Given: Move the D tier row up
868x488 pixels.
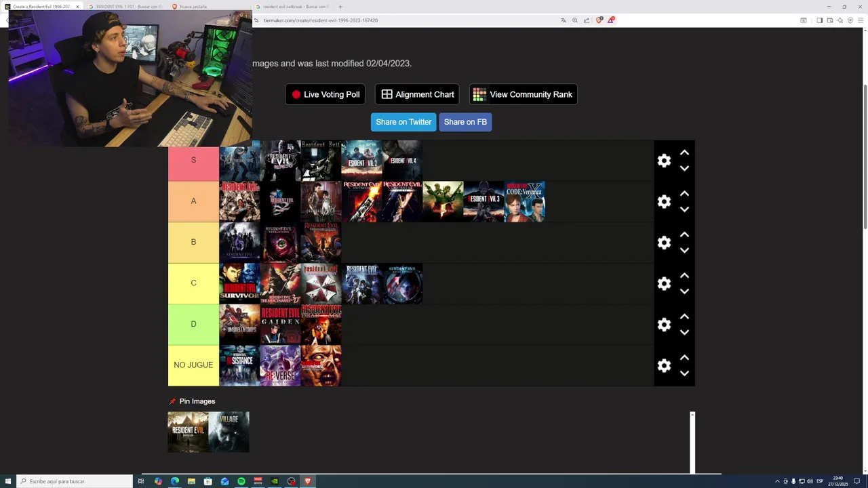Looking at the screenshot, I should 684,317.
